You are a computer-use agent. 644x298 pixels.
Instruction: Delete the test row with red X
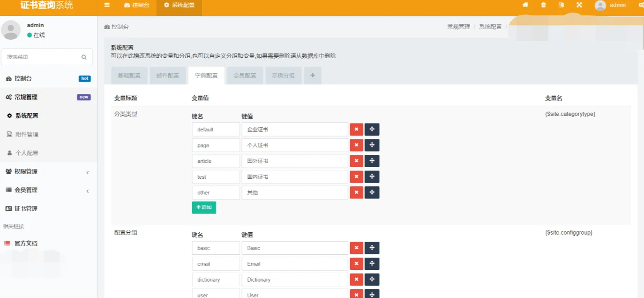(356, 177)
